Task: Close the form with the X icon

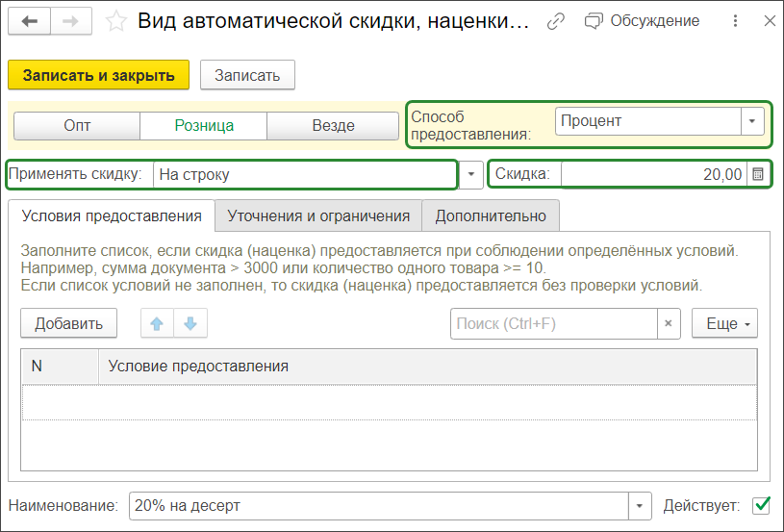Action: coord(770,21)
